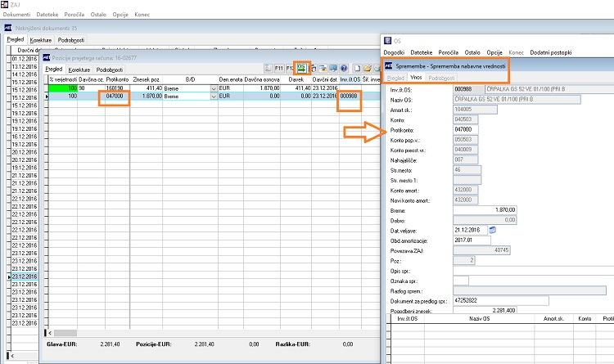Image resolution: width=614 pixels, height=364 pixels.
Task: Open Dodatni postopki menu in OS window
Action: [x=550, y=52]
